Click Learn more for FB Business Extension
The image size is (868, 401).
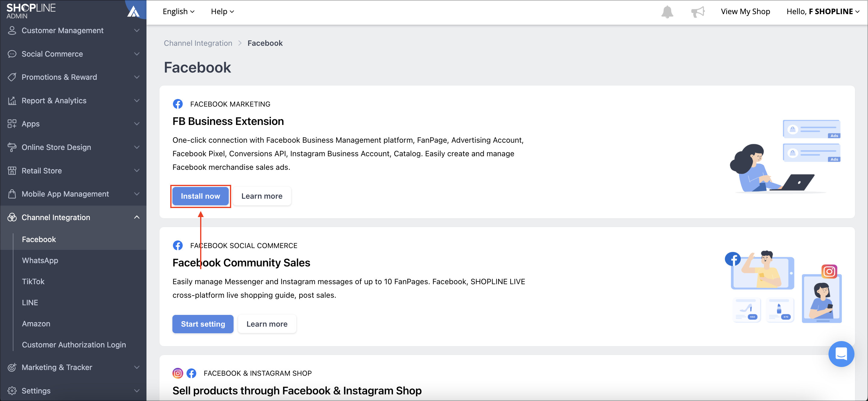click(262, 196)
